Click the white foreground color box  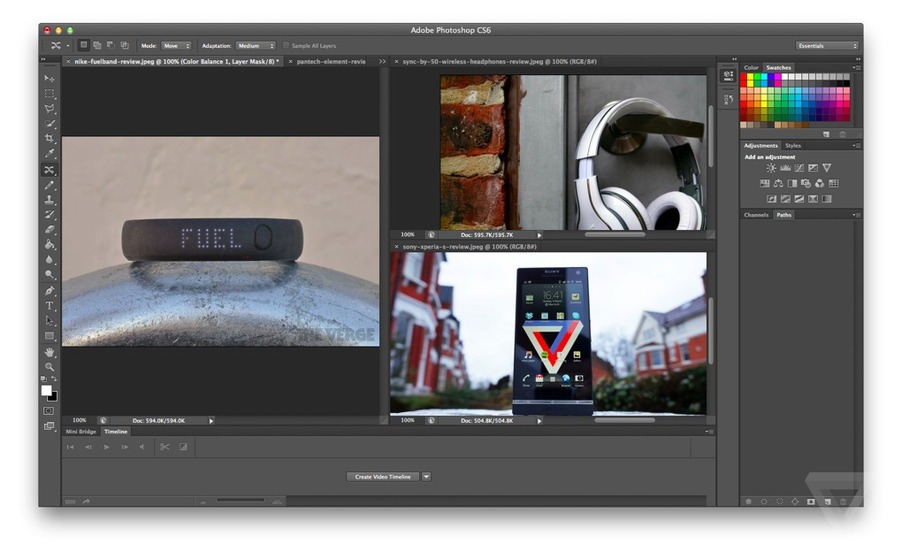[47, 391]
